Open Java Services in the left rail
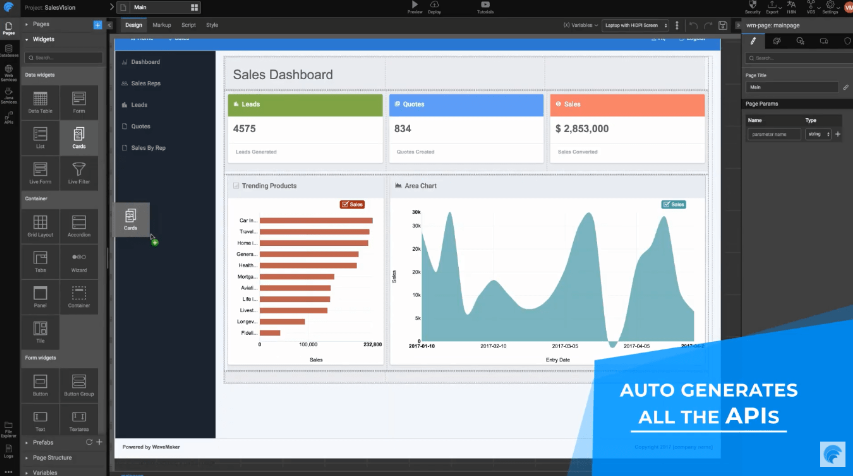Image resolution: width=853 pixels, height=476 pixels. click(8, 96)
